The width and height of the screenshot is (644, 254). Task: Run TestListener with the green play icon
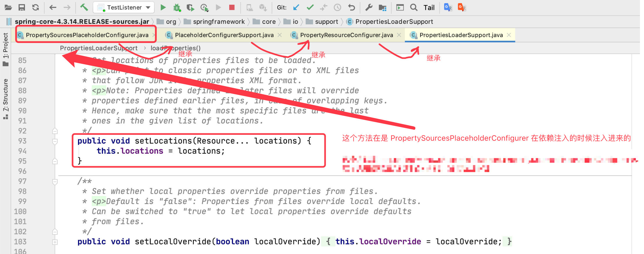click(163, 7)
